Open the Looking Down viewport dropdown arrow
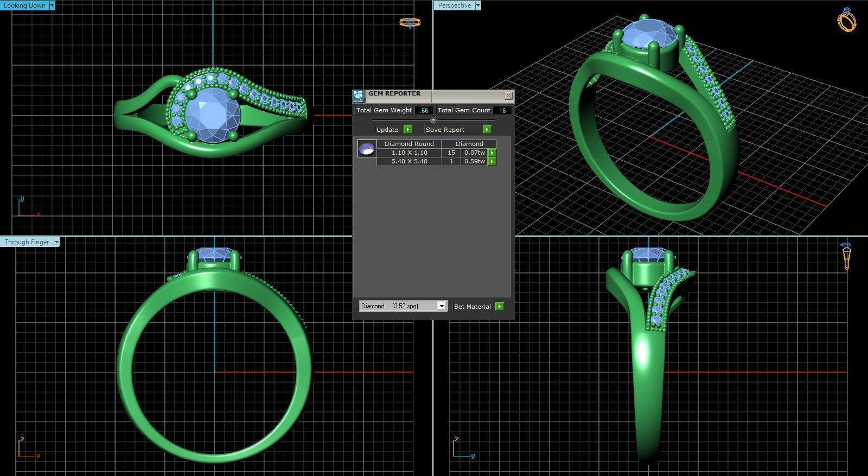 [52, 5]
